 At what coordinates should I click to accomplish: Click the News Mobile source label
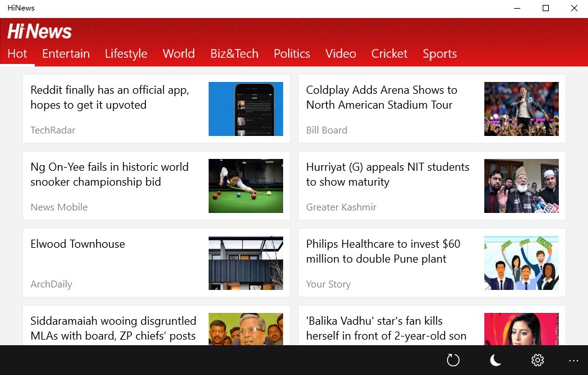click(59, 207)
